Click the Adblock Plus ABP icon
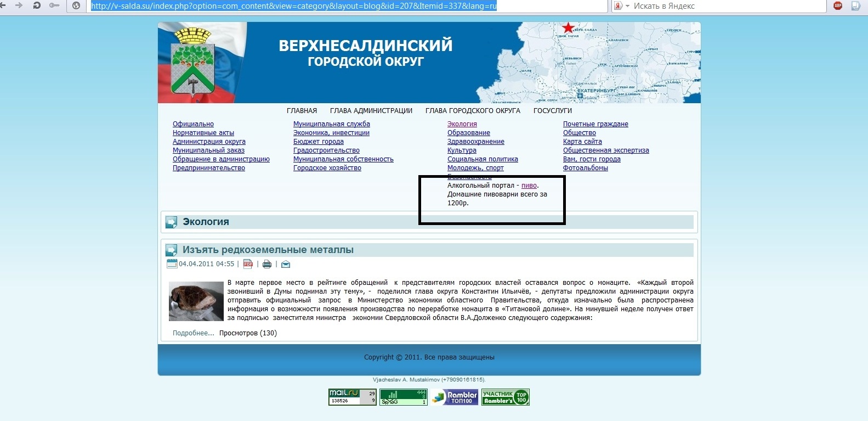The height and width of the screenshot is (421, 868). pos(837,5)
